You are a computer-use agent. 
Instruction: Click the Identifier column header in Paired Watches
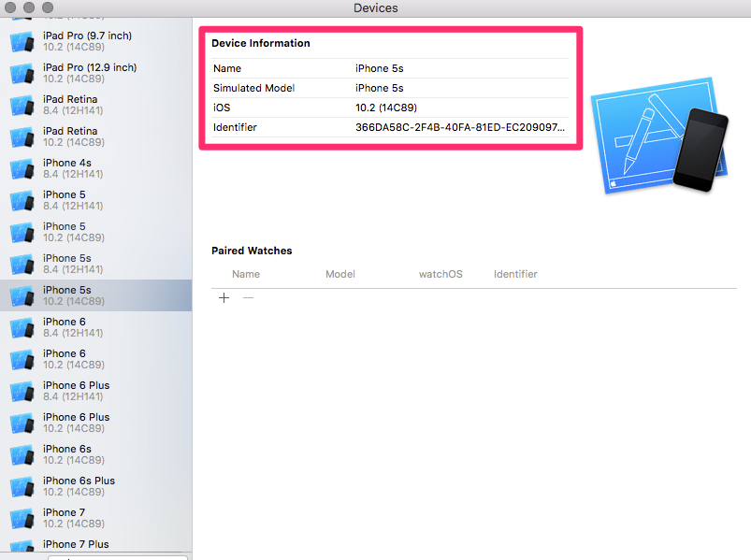click(x=515, y=274)
